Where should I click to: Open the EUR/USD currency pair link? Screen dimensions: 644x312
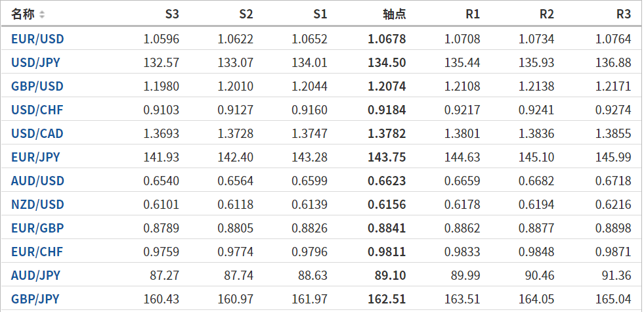pyautogui.click(x=37, y=39)
